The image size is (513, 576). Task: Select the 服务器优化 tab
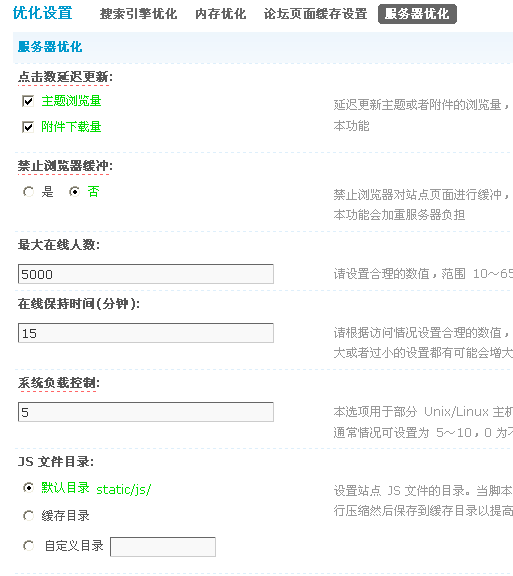pos(417,14)
